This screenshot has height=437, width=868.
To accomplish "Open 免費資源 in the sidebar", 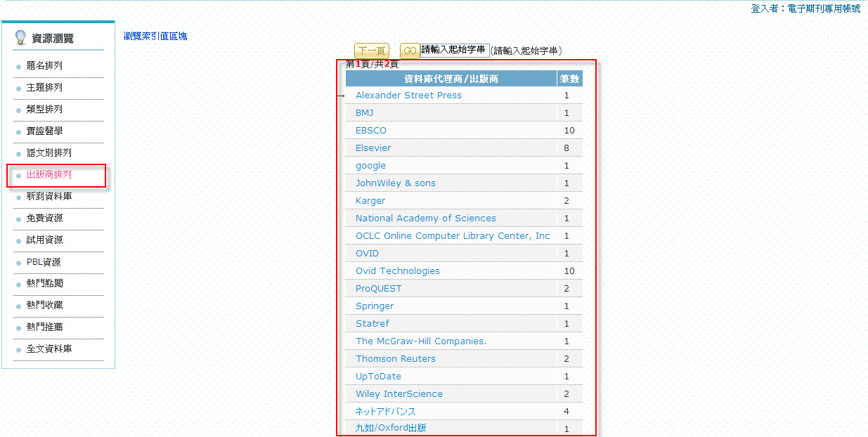I will (x=44, y=218).
